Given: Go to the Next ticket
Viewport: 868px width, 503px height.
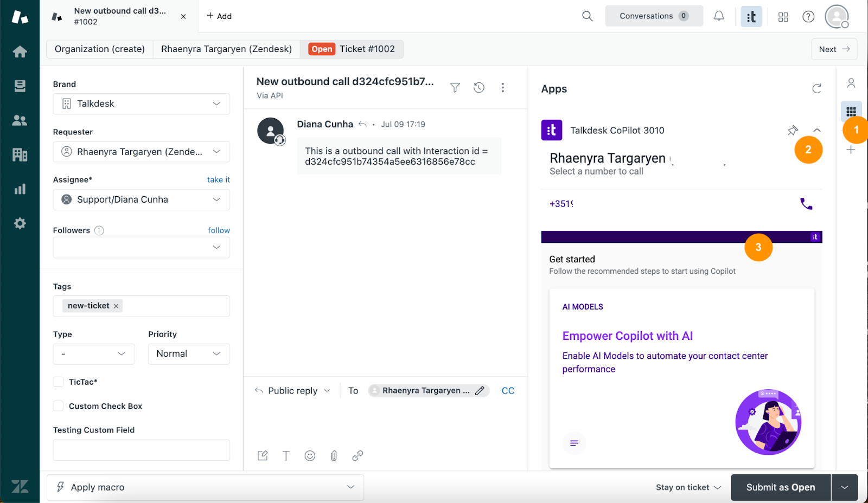Looking at the screenshot, I should click(834, 49).
